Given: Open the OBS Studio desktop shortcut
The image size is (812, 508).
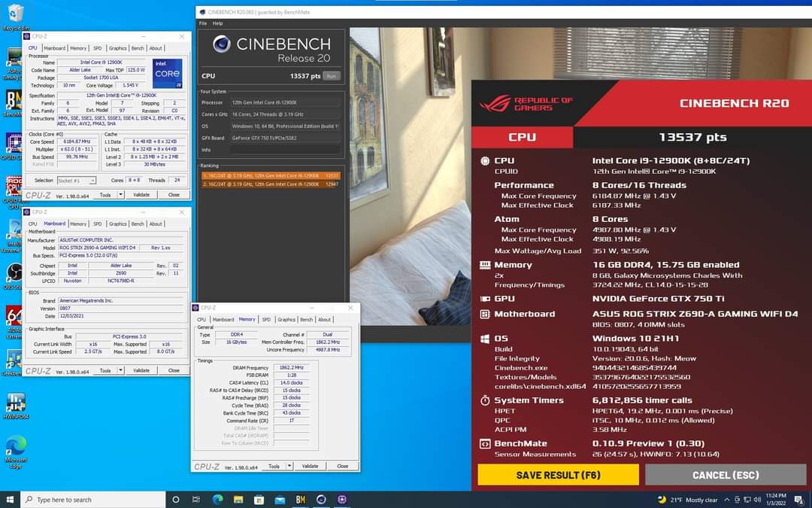Looking at the screenshot, I should tap(14, 275).
